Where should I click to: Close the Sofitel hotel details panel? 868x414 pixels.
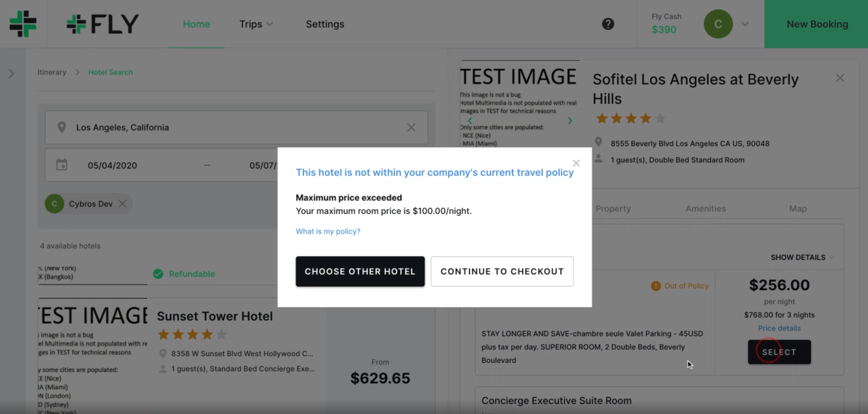tap(840, 78)
